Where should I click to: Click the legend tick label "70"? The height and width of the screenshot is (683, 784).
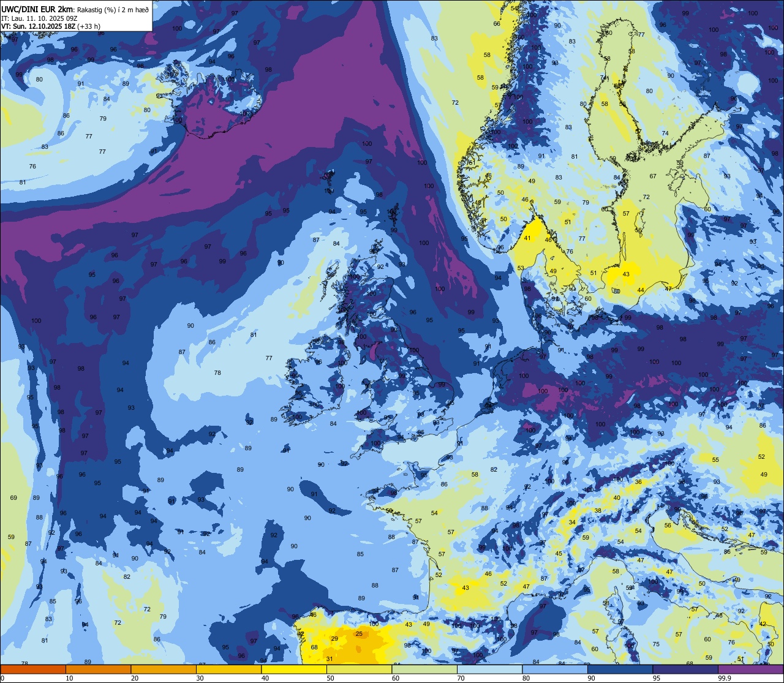tap(461, 677)
